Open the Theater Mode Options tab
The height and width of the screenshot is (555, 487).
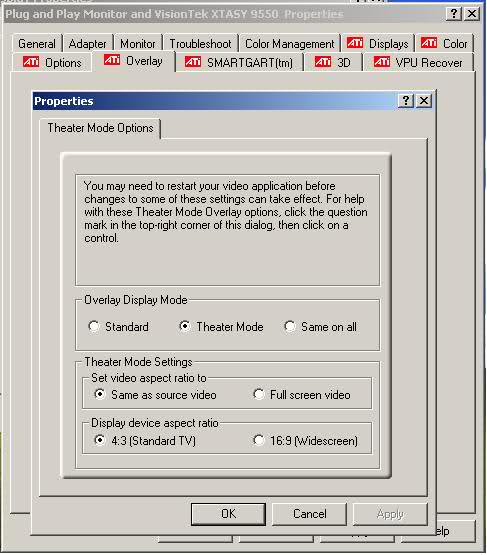point(101,128)
